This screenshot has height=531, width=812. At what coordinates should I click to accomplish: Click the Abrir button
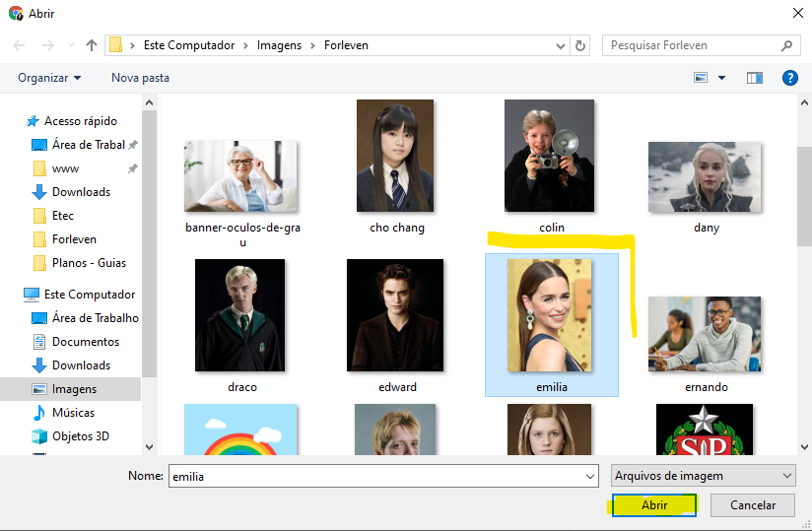point(654,505)
